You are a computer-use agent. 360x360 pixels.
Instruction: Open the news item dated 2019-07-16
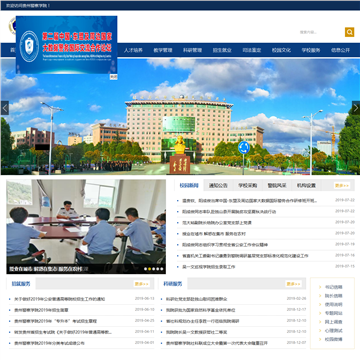tap(245, 256)
